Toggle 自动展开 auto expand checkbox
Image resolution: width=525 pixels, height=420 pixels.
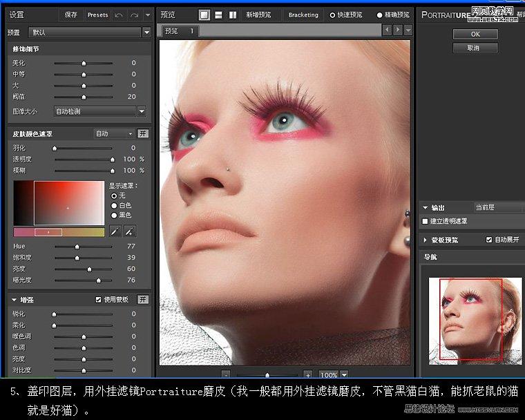(489, 240)
